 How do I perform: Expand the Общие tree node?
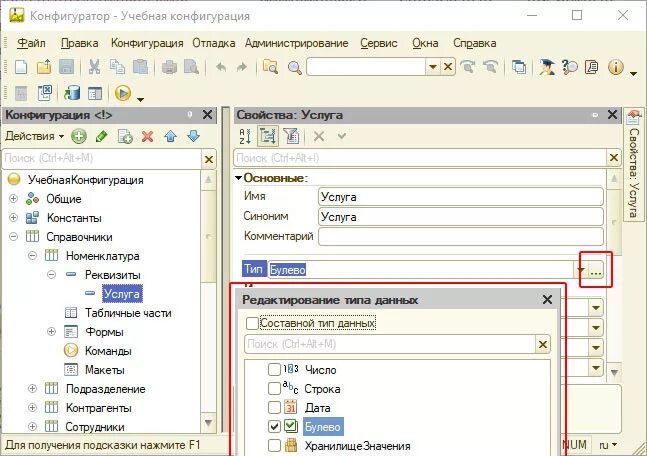click(x=13, y=198)
